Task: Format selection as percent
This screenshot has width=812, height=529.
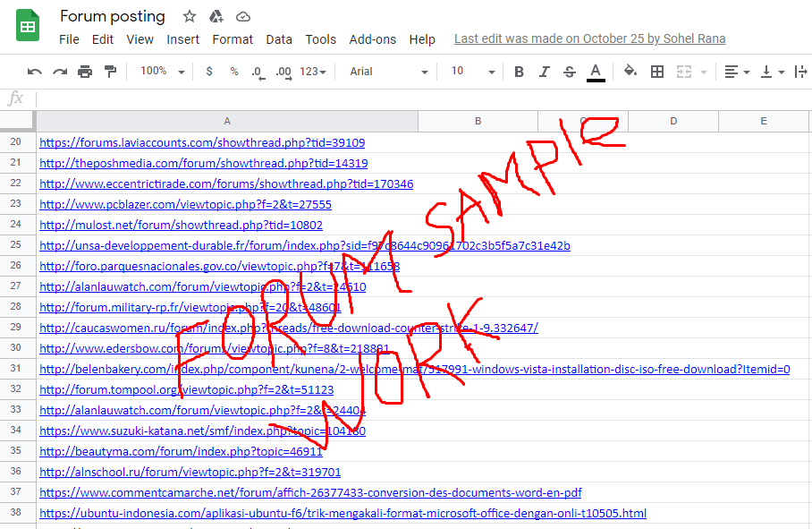Action: [233, 71]
